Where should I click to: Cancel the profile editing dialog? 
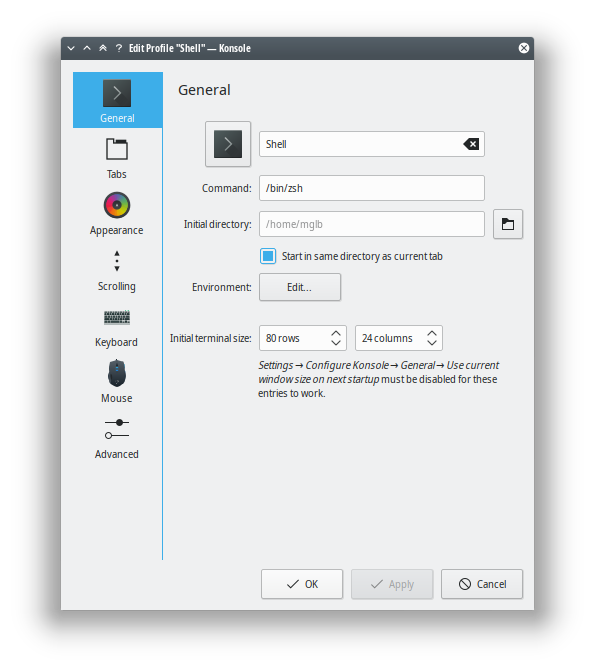[482, 584]
